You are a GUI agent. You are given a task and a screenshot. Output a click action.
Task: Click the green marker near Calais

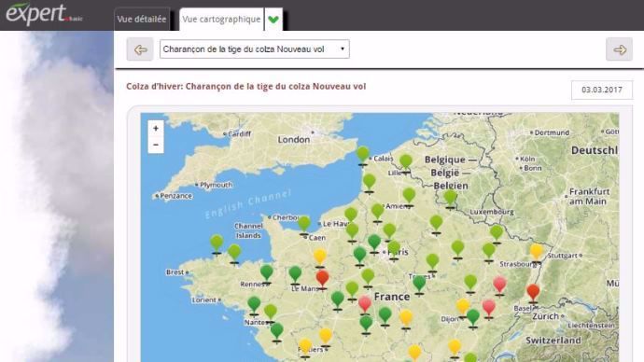pyautogui.click(x=363, y=156)
